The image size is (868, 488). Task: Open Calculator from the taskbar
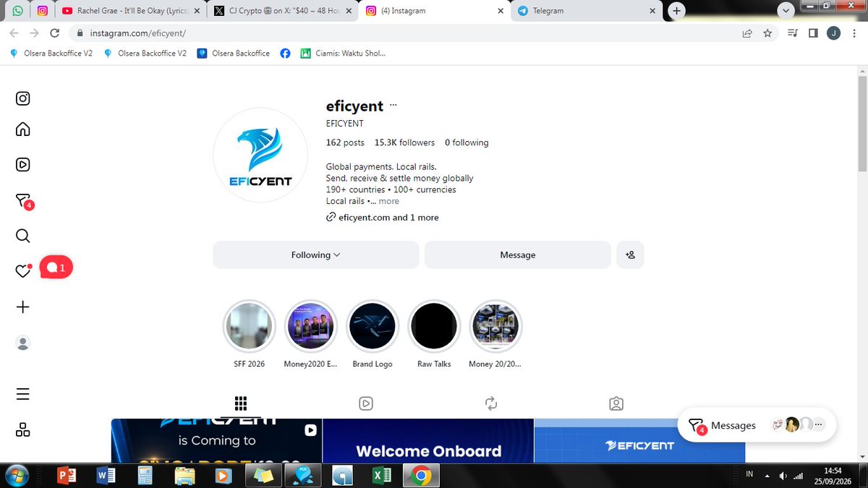[145, 476]
